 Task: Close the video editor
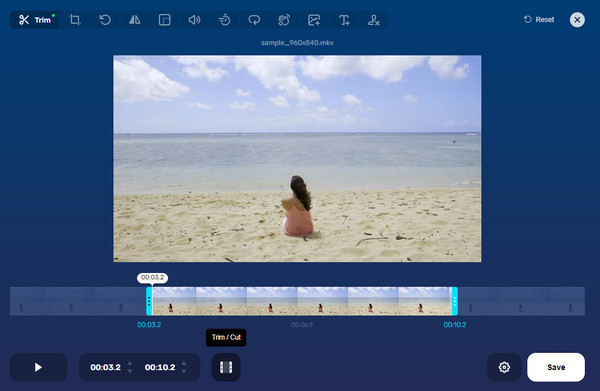(577, 20)
